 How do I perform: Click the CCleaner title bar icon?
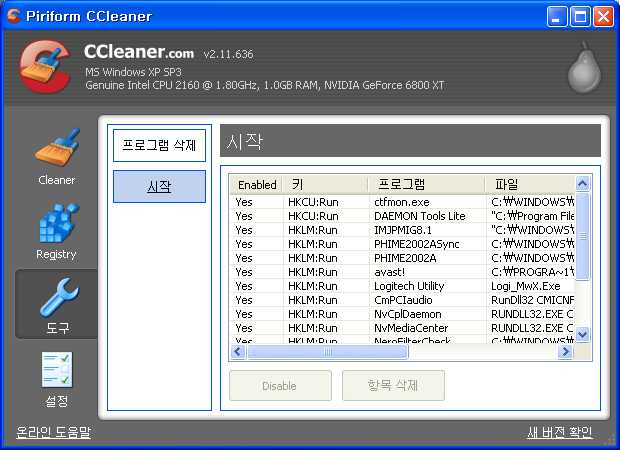tap(13, 16)
